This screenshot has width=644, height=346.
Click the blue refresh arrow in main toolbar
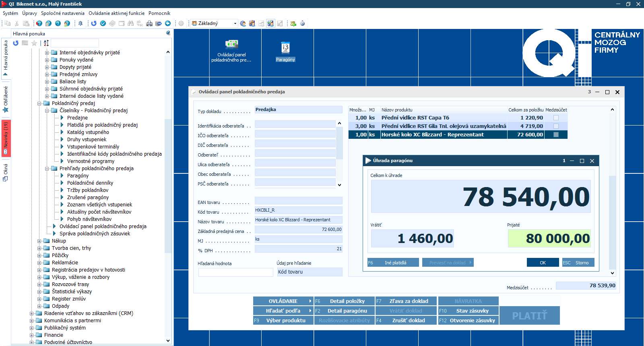pos(94,23)
